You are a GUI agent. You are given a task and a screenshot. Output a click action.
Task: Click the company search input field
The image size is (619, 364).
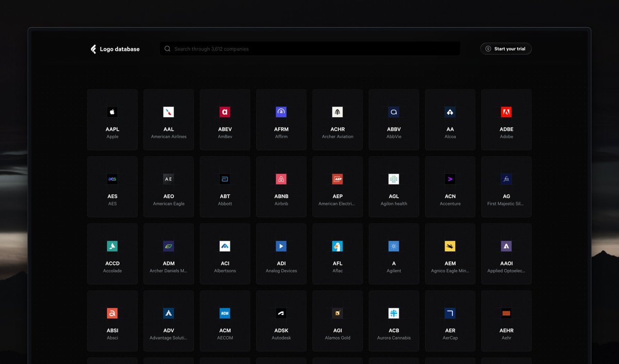[309, 49]
